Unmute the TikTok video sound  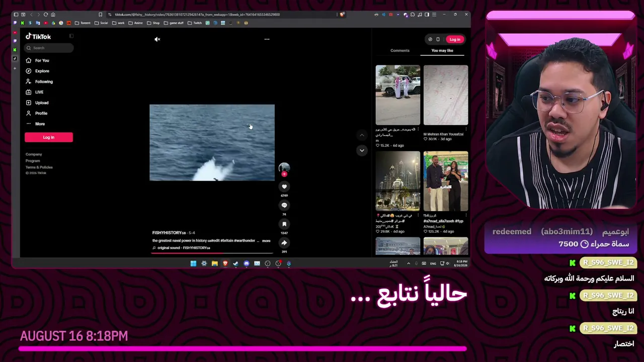tap(157, 39)
